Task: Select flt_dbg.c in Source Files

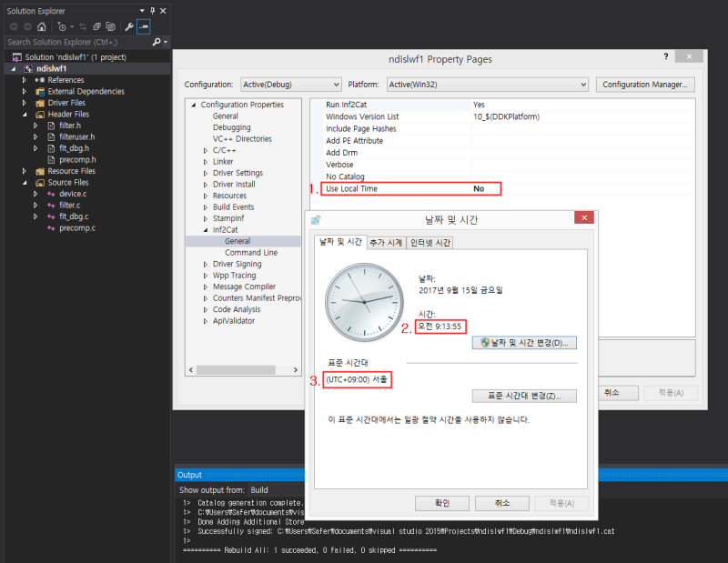Action: [74, 216]
